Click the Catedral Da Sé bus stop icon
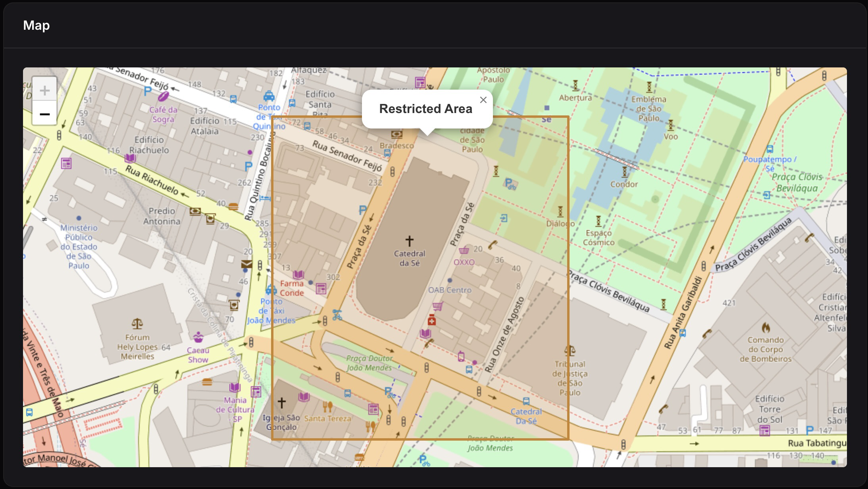Image resolution: width=868 pixels, height=489 pixels. pos(526,401)
